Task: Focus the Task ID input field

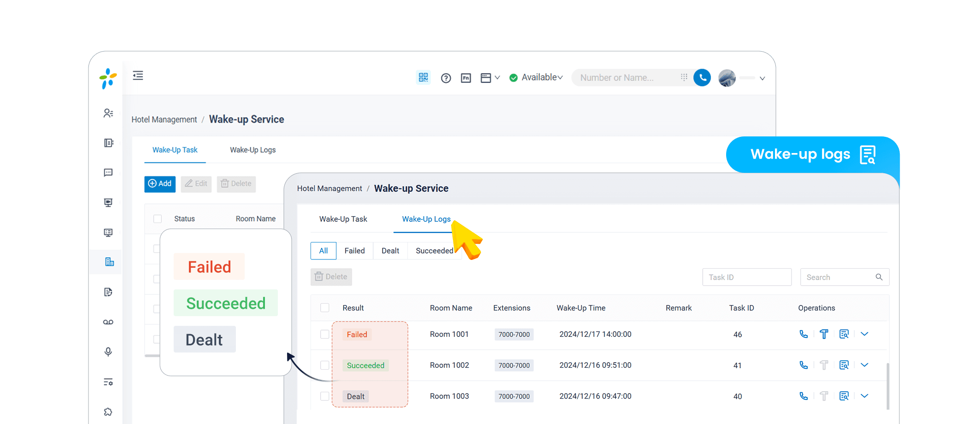Action: click(747, 277)
